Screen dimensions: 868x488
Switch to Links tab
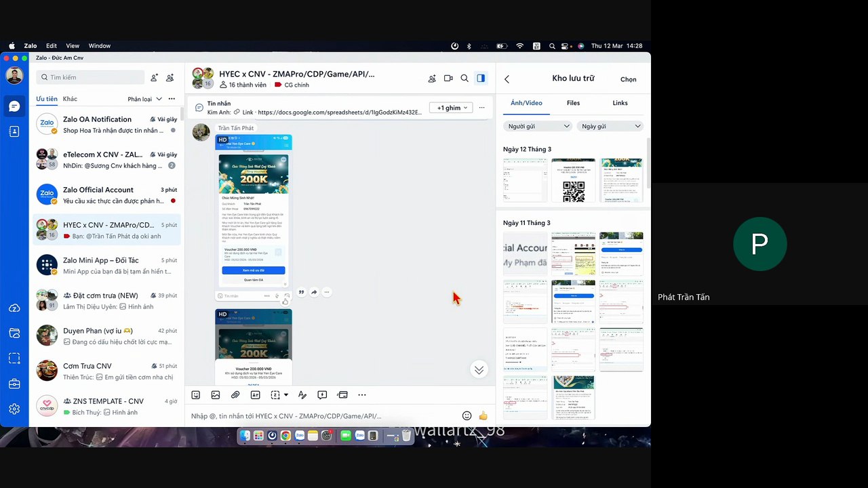click(620, 103)
